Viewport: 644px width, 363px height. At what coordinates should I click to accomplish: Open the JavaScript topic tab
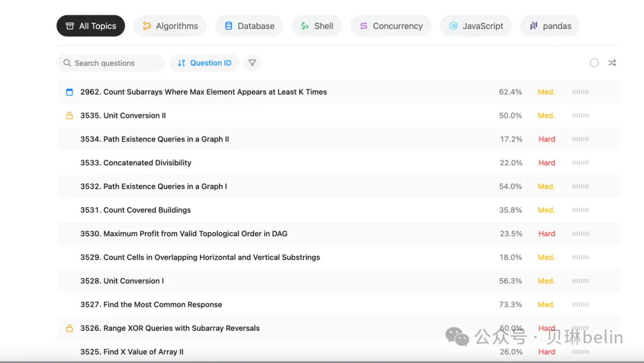point(476,26)
